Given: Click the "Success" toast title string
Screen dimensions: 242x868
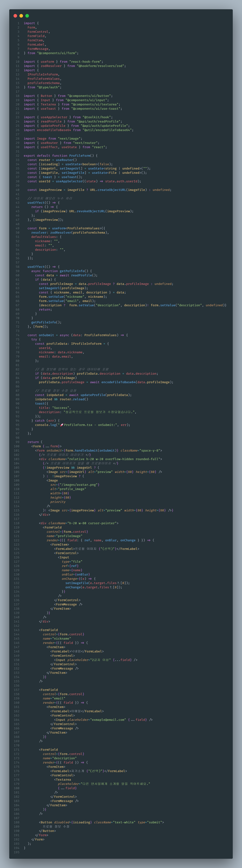Looking at the screenshot, I should click(61, 408).
